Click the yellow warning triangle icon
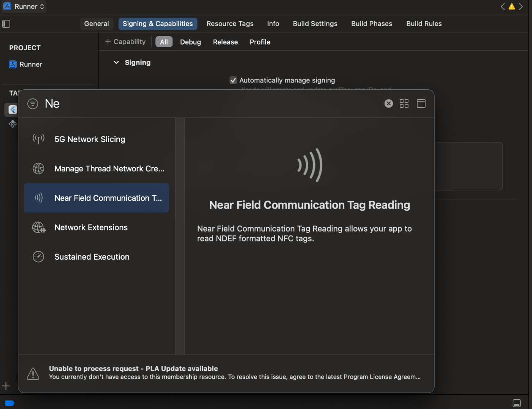 [512, 6]
